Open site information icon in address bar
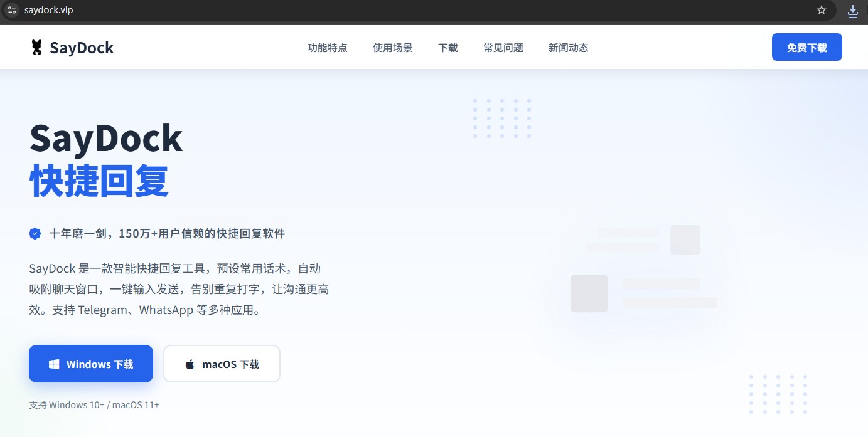 pos(11,10)
